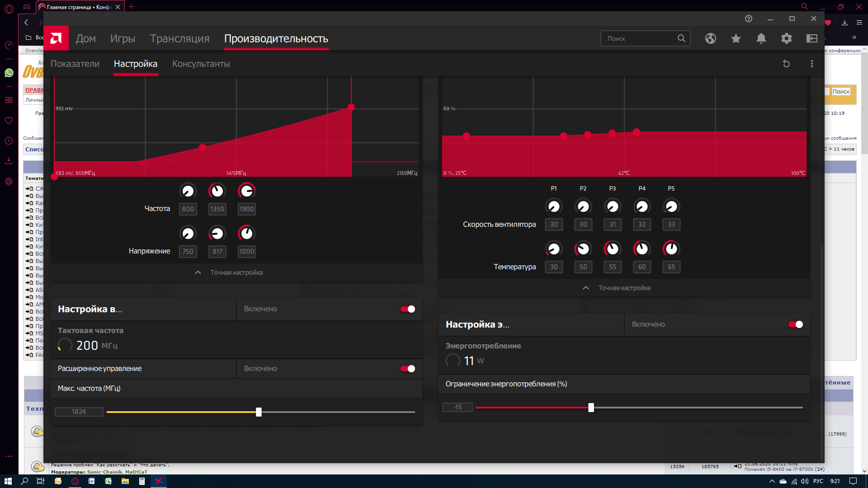Image resolution: width=868 pixels, height=488 pixels.
Task: Click the reset undo arrow icon
Action: [786, 64]
